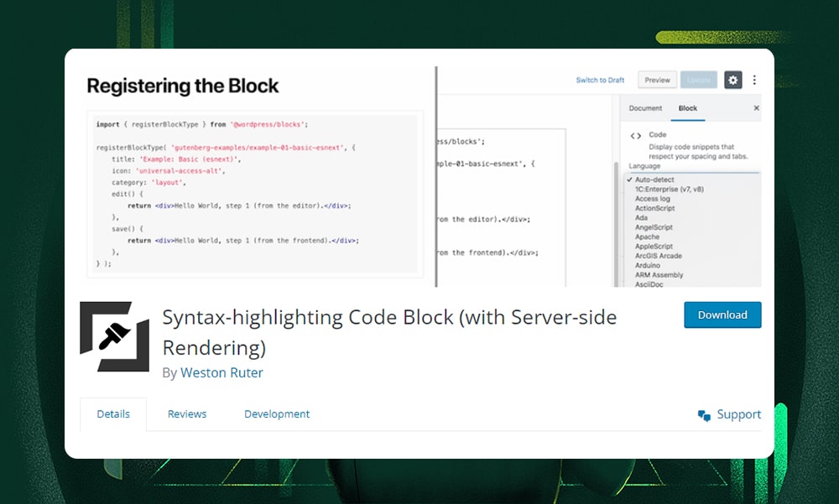Click the Switch to Draft link
The image size is (839, 504).
pos(600,80)
